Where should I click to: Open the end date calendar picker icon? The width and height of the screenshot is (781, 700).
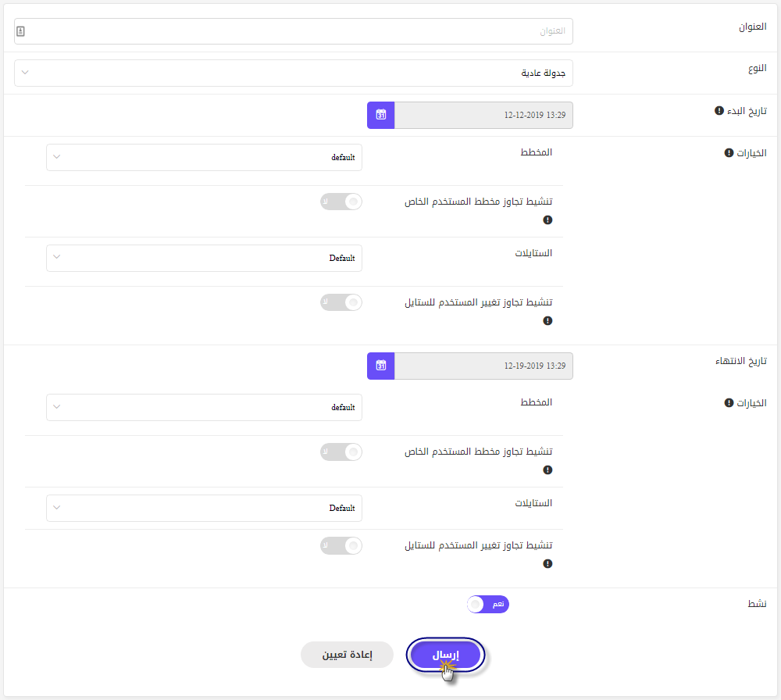380,366
